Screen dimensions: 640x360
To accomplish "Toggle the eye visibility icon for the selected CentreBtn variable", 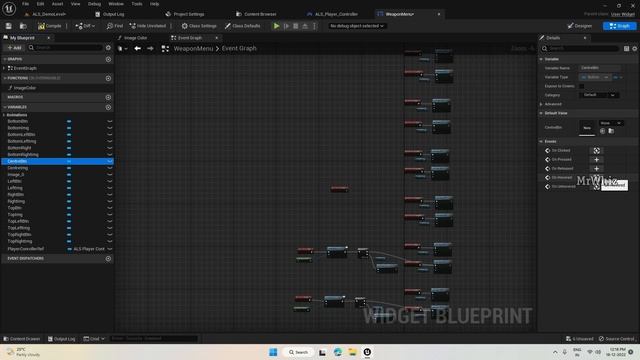I will click(x=109, y=161).
